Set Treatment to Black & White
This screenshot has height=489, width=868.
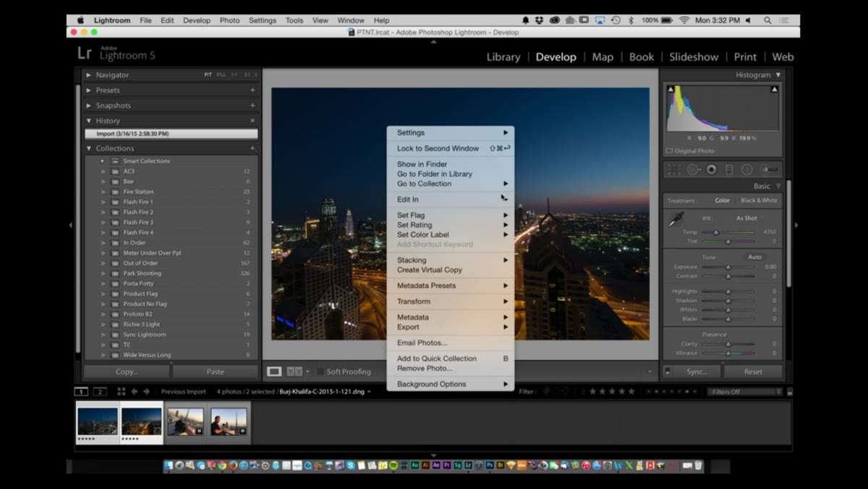759,200
